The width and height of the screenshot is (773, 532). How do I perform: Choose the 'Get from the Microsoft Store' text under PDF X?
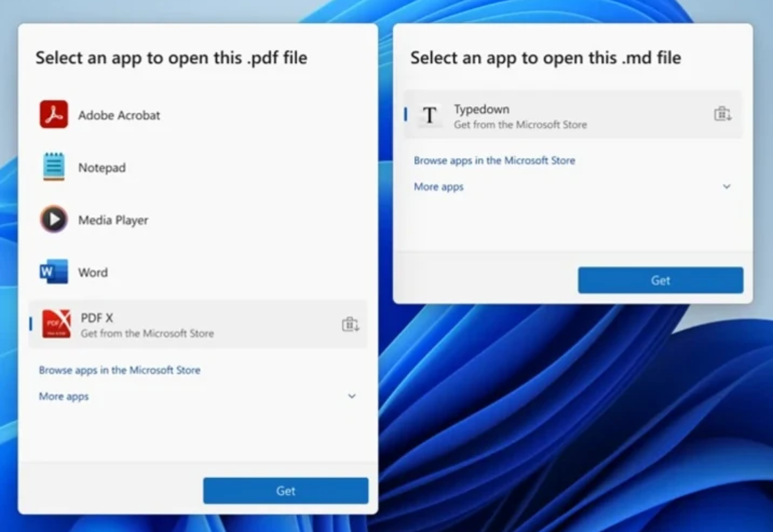[147, 333]
